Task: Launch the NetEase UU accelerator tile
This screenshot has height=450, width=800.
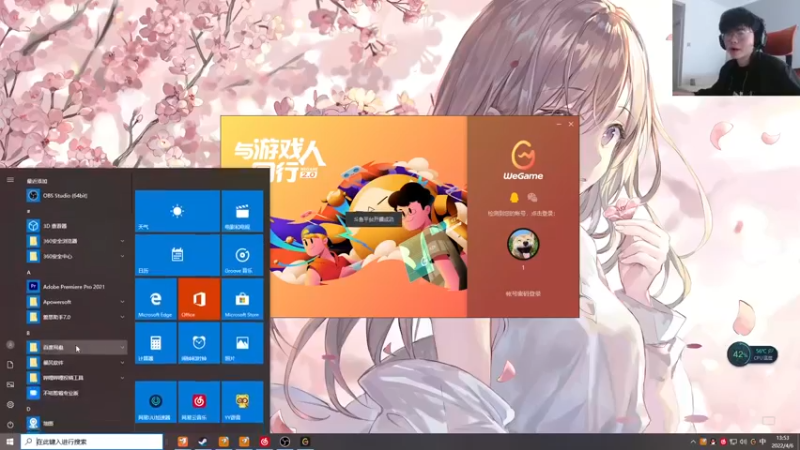Action: tap(156, 402)
